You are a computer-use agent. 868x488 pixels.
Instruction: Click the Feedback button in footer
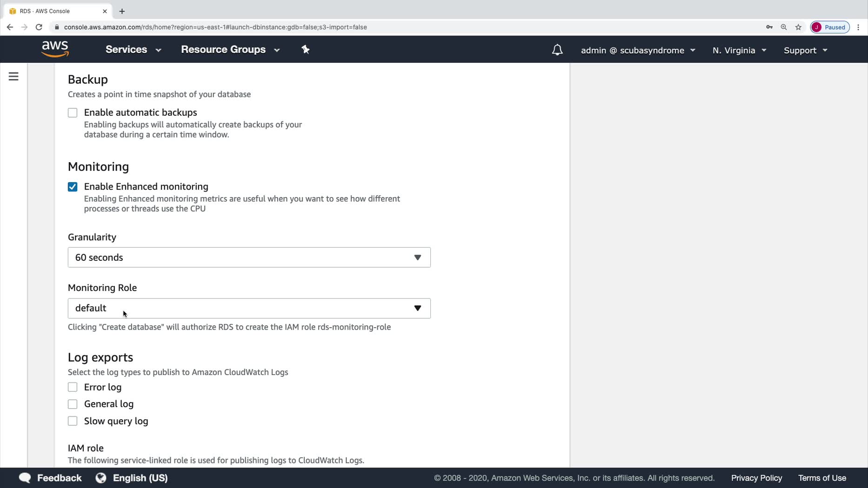coord(50,478)
